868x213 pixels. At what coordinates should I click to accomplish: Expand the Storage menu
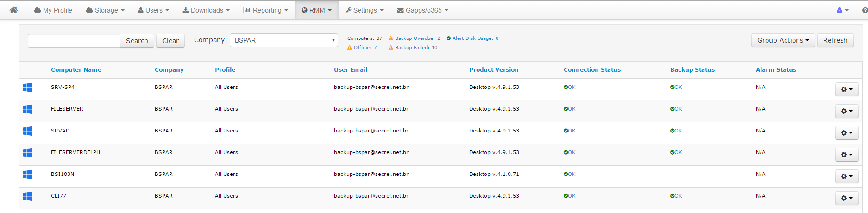(x=105, y=10)
